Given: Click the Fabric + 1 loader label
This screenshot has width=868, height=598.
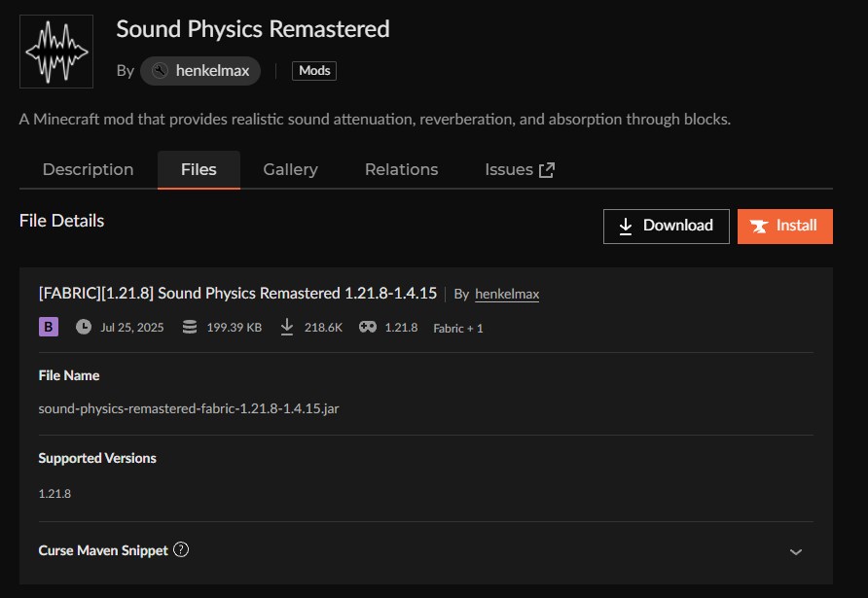Looking at the screenshot, I should pyautogui.click(x=457, y=329).
